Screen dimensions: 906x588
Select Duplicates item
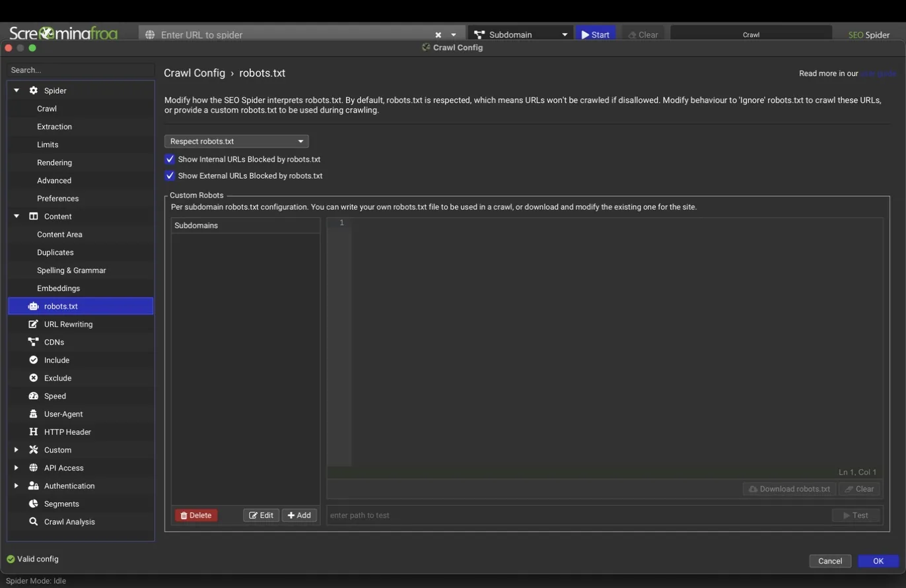55,252
